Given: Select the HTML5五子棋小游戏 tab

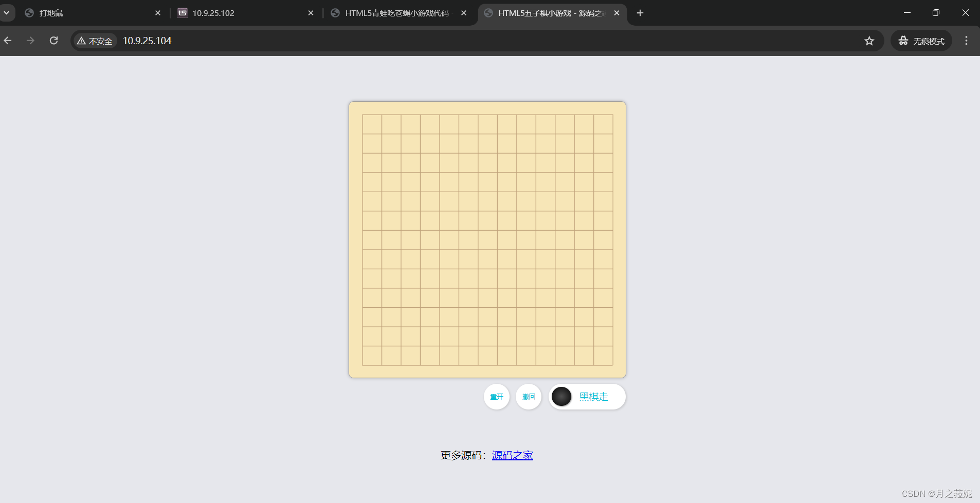Looking at the screenshot, I should click(552, 13).
